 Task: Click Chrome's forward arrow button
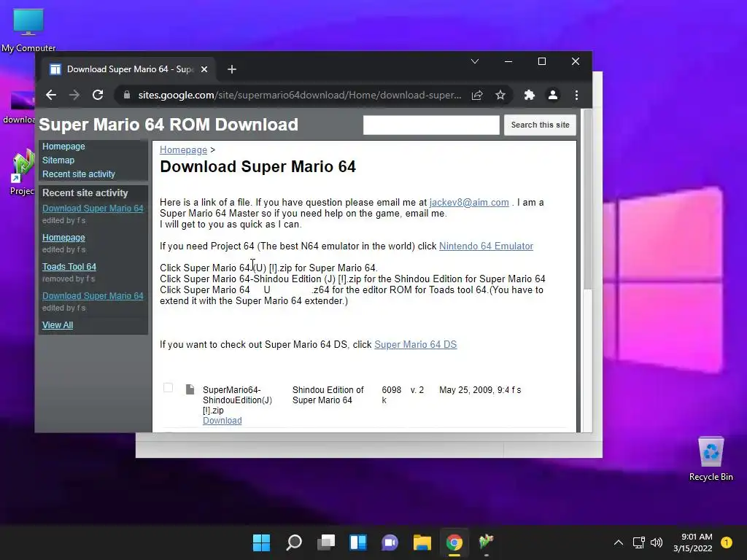coord(74,95)
